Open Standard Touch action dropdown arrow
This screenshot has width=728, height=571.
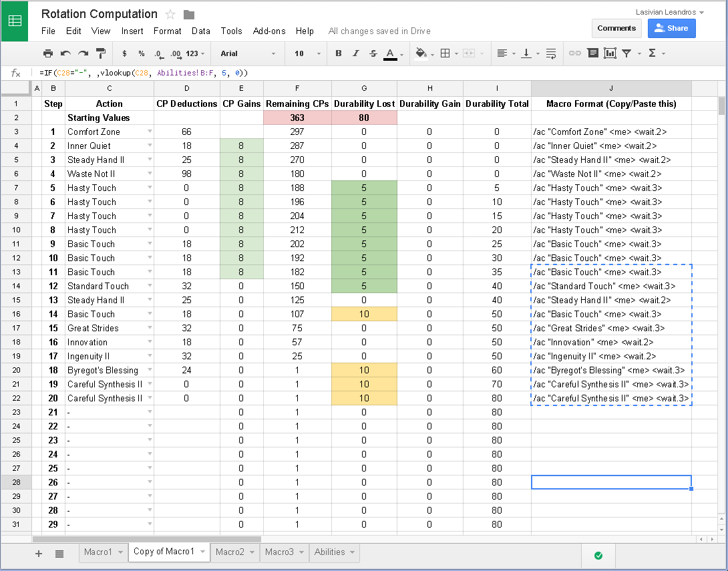pos(150,286)
